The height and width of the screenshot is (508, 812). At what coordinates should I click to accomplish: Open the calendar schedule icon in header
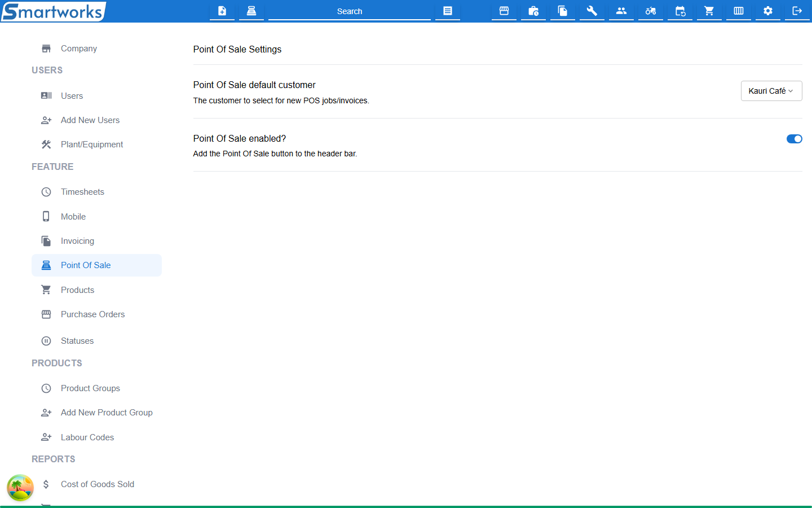coord(680,11)
